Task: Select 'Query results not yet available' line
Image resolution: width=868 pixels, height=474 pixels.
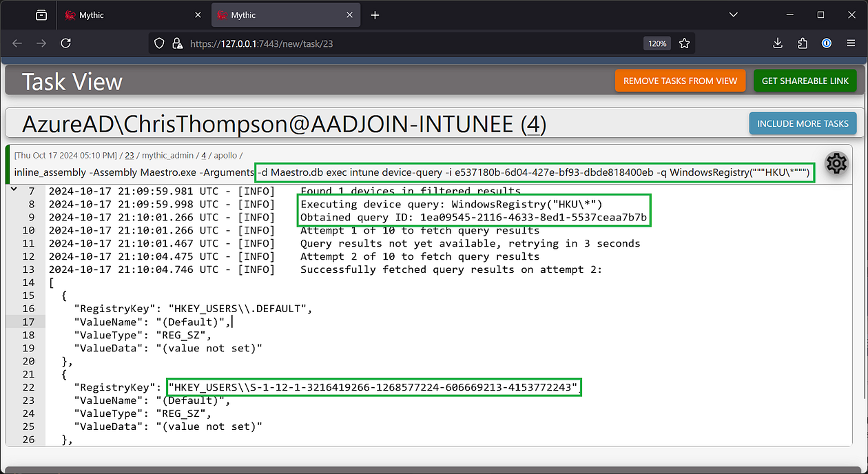Action: click(x=471, y=243)
